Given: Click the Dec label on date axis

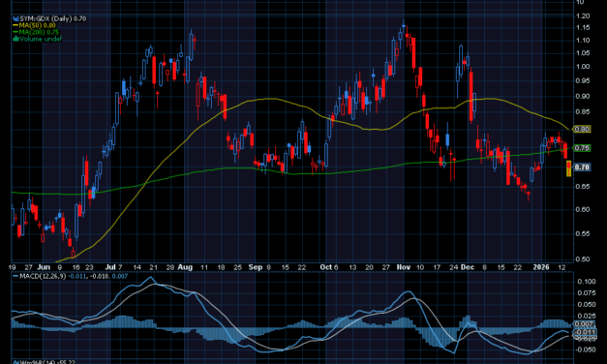Looking at the screenshot, I should [x=468, y=267].
